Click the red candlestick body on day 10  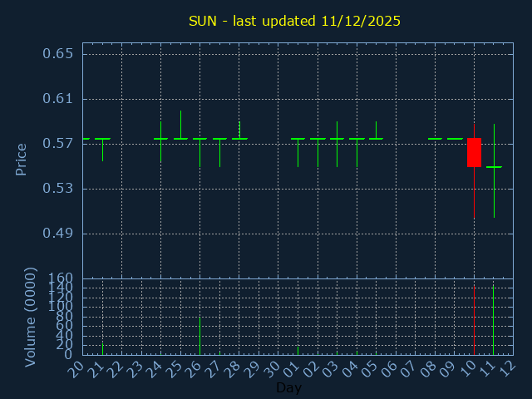point(474,152)
